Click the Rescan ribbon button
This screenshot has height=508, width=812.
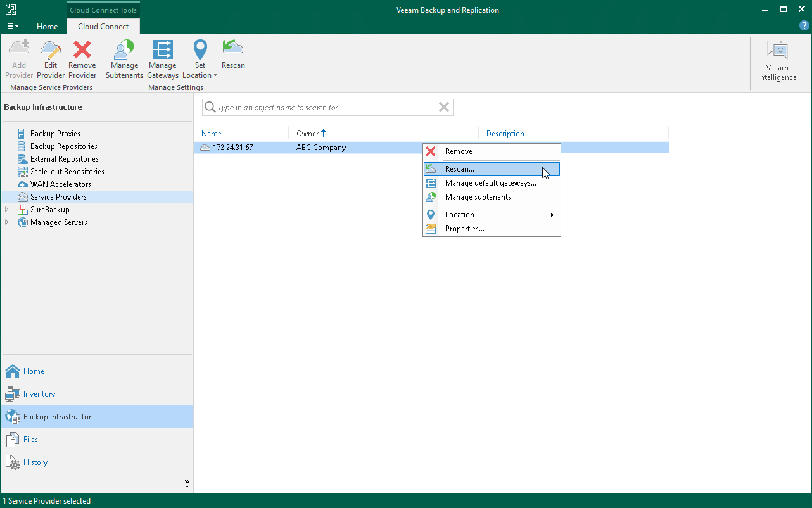click(233, 54)
